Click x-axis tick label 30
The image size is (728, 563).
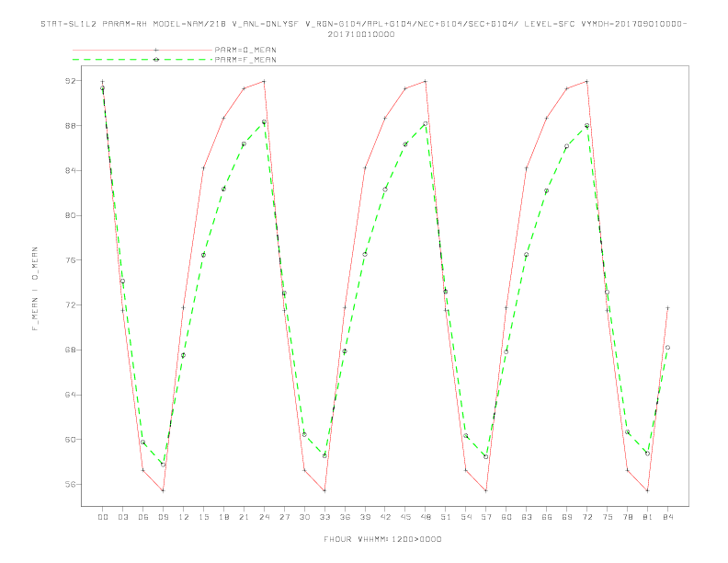click(x=304, y=517)
